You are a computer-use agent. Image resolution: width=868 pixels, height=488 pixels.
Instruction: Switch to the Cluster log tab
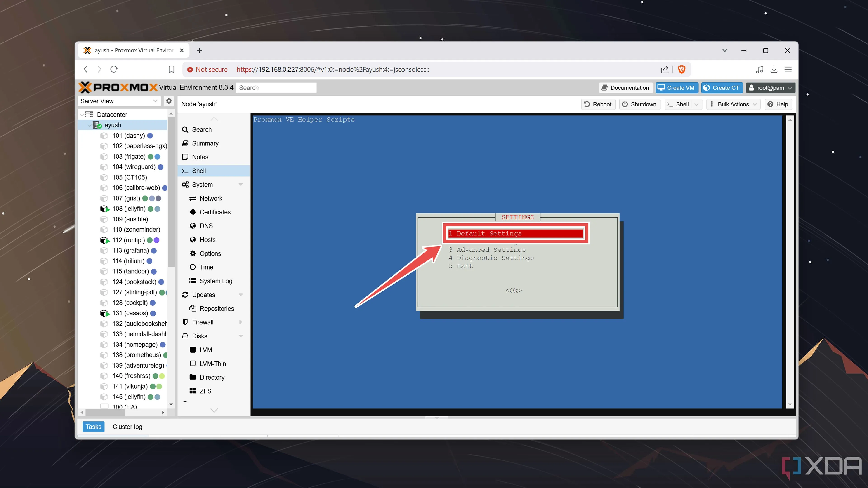(127, 427)
